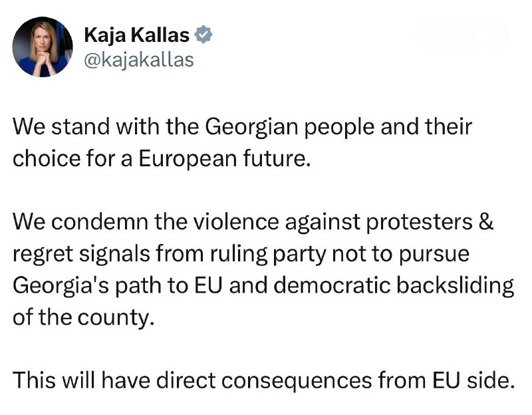Click the word 'European' in the tweet
Viewport: 532px width, 415px height.
[188, 160]
